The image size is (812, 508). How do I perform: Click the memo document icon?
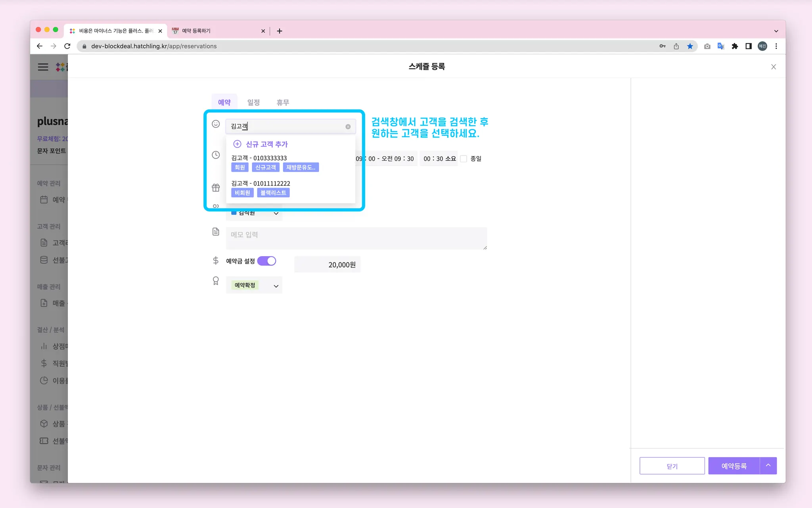pos(216,232)
